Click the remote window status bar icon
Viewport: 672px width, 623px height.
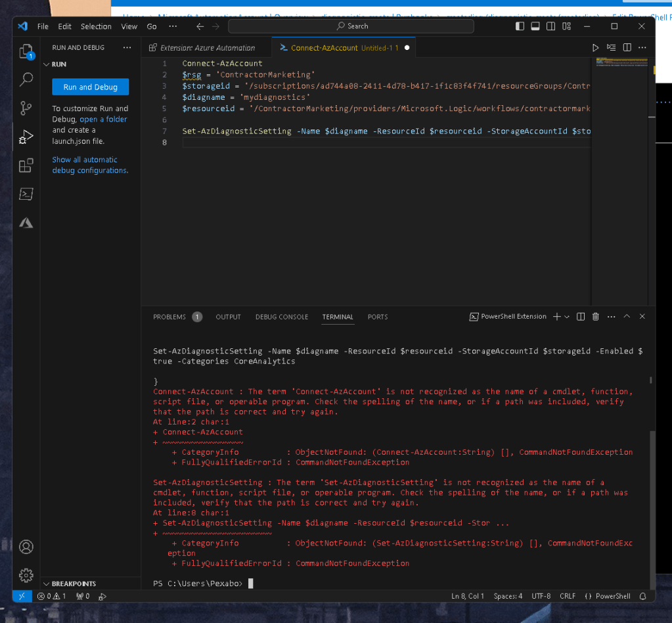[22, 596]
